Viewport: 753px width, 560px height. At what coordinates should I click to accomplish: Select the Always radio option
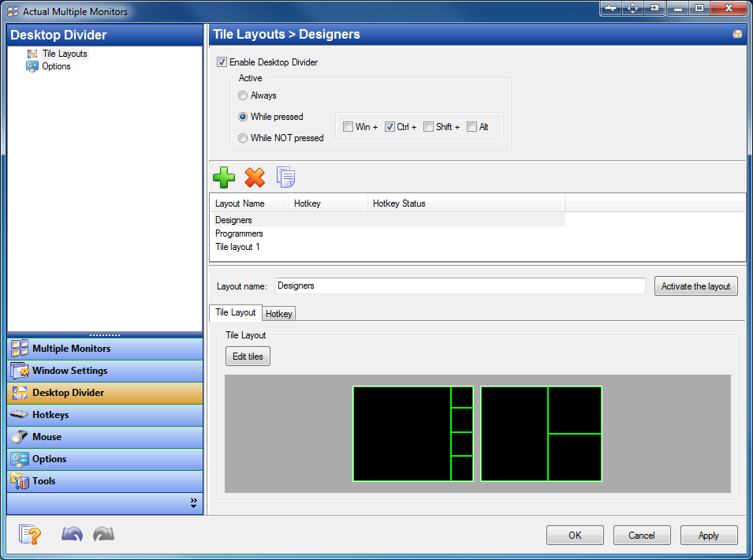[x=243, y=95]
